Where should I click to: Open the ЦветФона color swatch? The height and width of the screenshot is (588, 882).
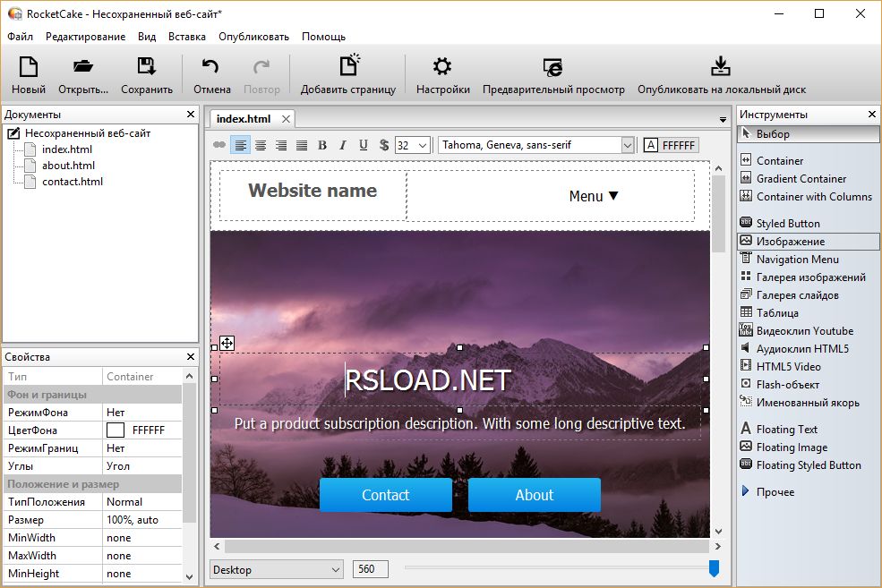click(x=114, y=430)
